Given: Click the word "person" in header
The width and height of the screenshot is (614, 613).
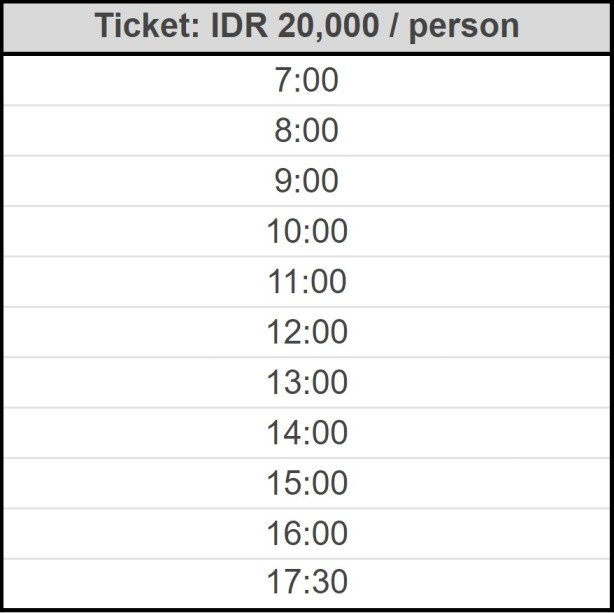Looking at the screenshot, I should [x=464, y=28].
